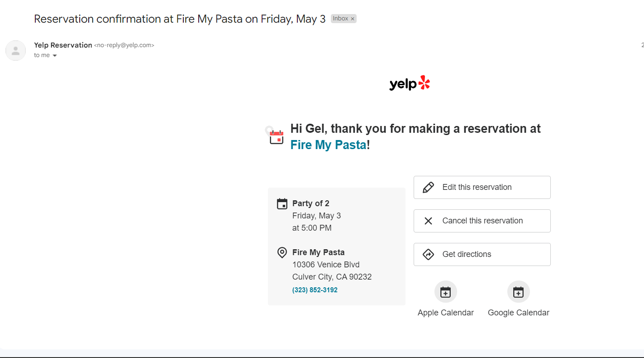
Task: Open the Fire My Pasta heading link
Action: tap(328, 145)
